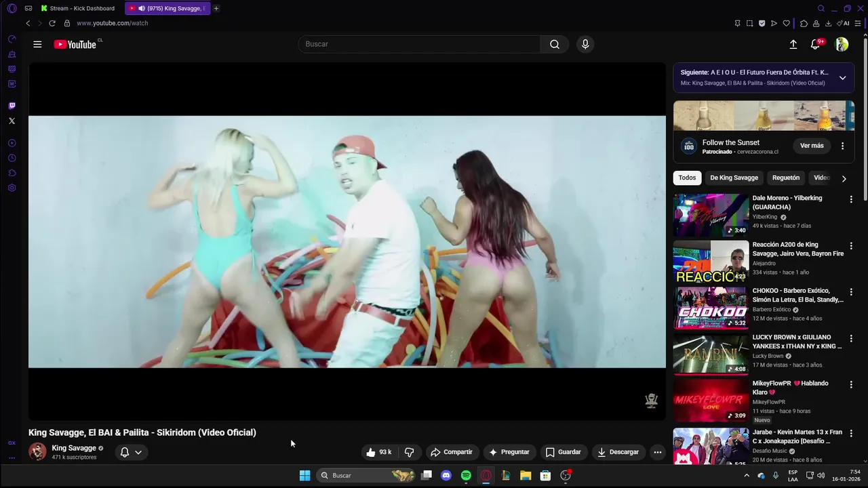Go to YouTube home via logo

[75, 44]
